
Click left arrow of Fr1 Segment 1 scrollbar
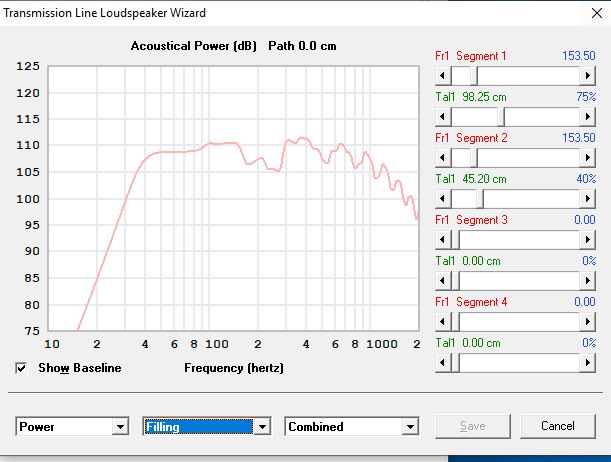443,76
